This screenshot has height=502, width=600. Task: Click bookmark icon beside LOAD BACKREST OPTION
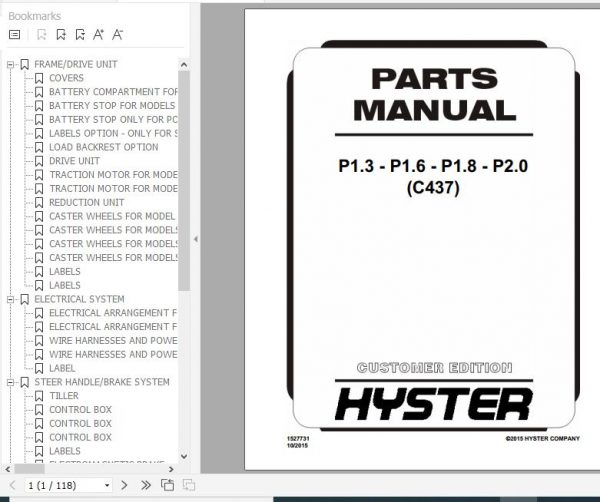(x=39, y=147)
